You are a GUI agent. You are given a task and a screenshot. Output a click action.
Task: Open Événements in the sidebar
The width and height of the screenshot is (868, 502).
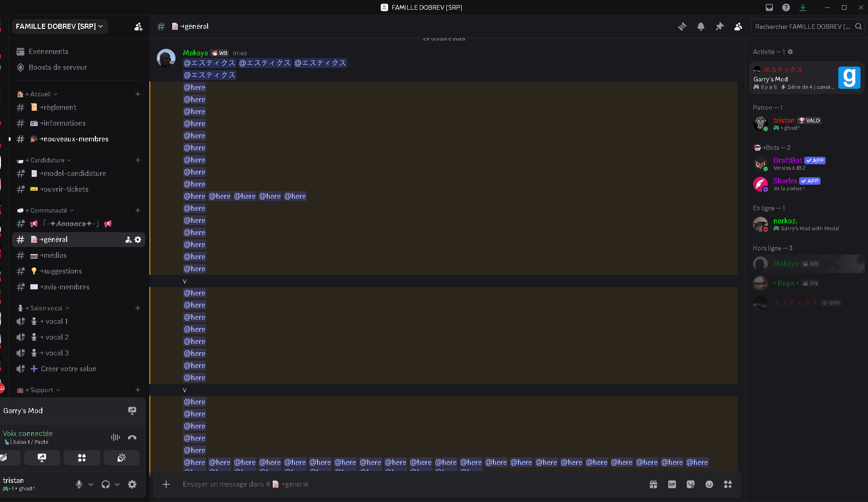[79, 52]
